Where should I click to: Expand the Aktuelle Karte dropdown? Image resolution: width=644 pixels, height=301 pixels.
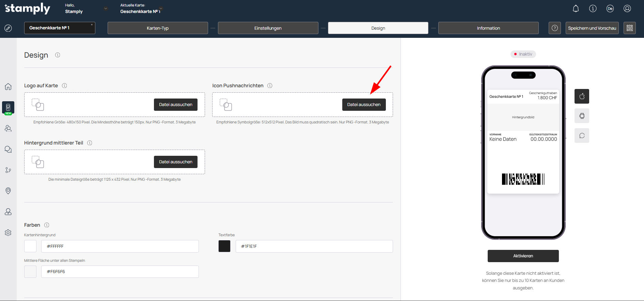[161, 9]
